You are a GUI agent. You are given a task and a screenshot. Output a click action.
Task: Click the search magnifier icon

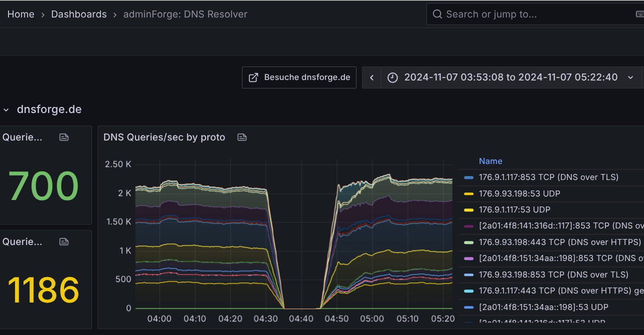point(437,14)
